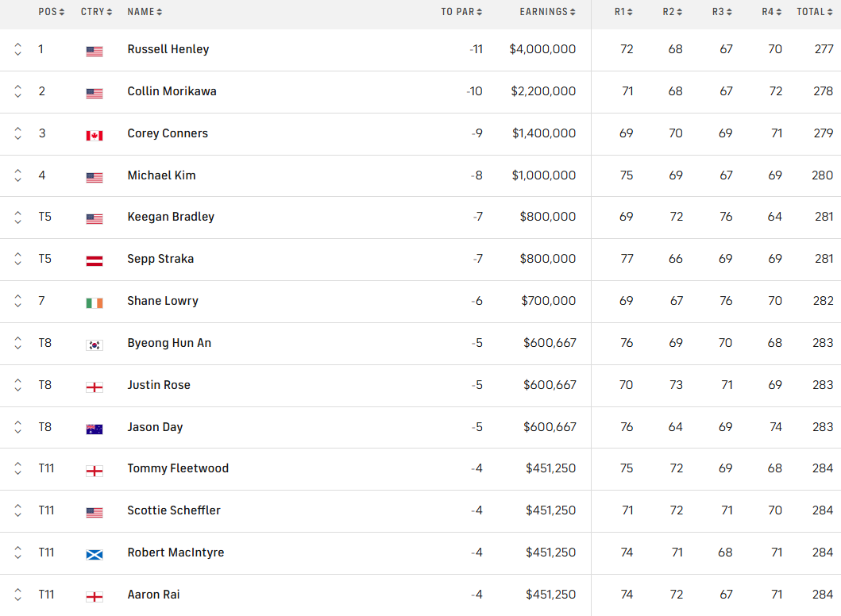Open Scottie Scheffler's player link
Image resolution: width=841 pixels, height=616 pixels.
174,510
